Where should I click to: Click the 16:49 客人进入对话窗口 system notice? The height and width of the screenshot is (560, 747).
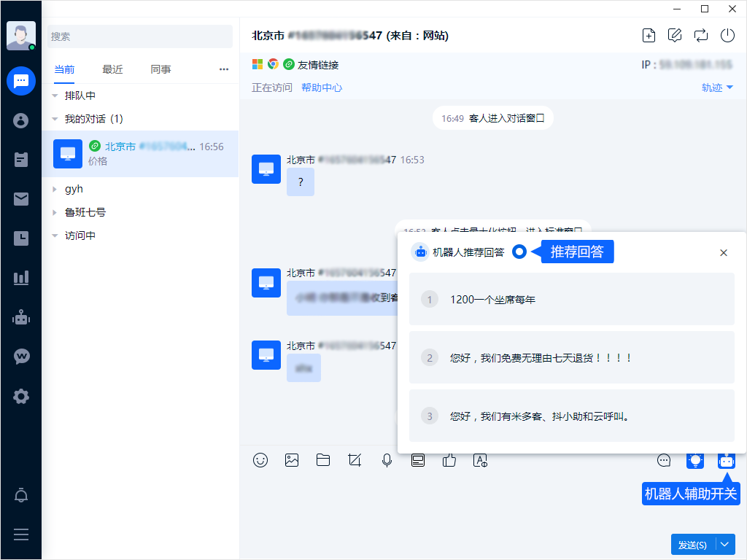point(492,118)
